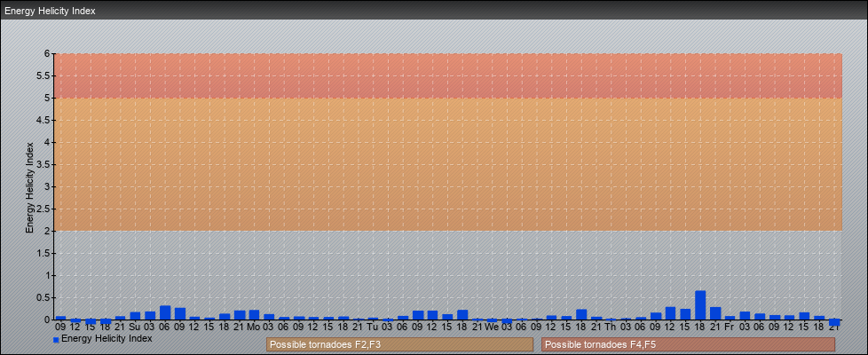Image resolution: width=868 pixels, height=355 pixels.
Task: Click the Possible tornadoes F2,F3 legend box
Action: point(399,344)
